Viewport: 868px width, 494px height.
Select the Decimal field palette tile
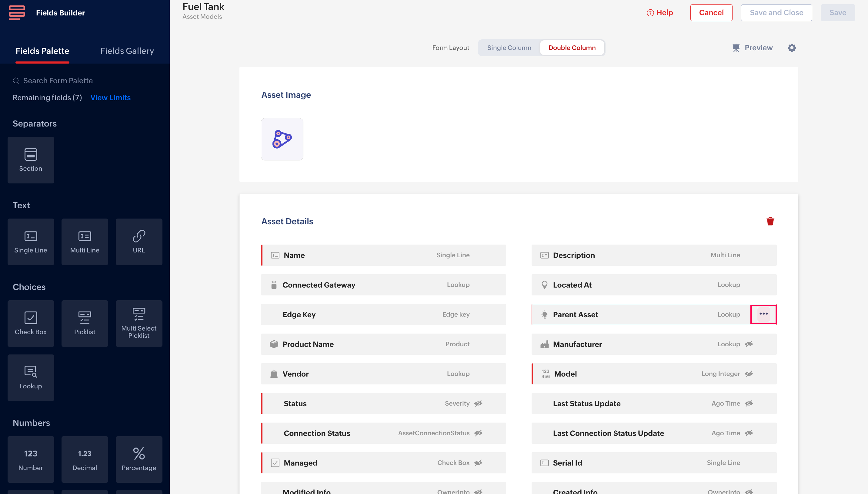click(x=85, y=459)
